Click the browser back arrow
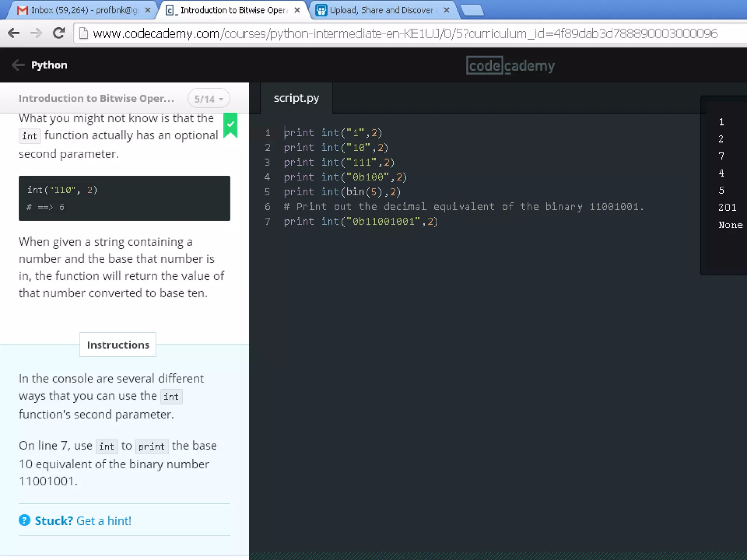 pos(13,33)
